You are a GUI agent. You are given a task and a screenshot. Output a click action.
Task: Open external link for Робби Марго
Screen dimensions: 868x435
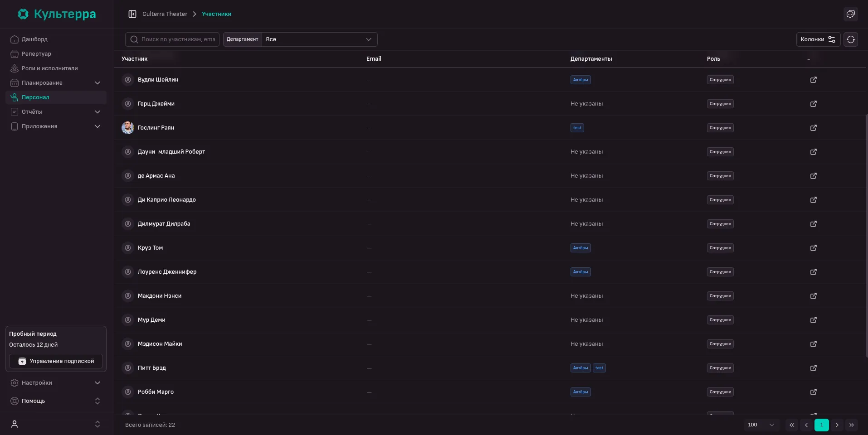[x=814, y=392]
